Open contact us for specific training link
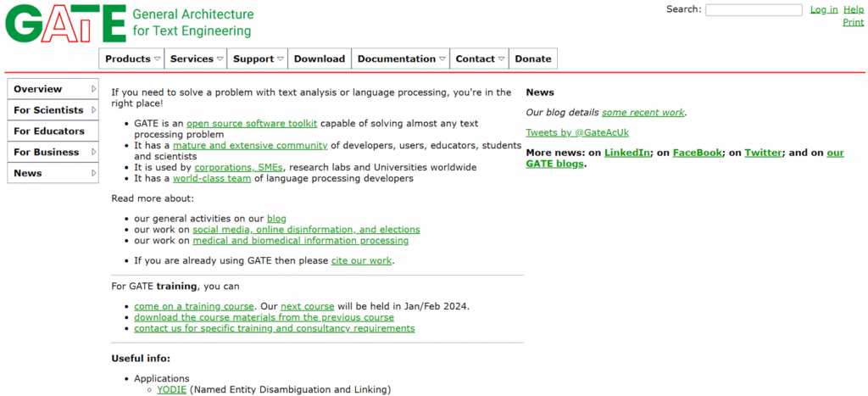Image resolution: width=868 pixels, height=396 pixels. click(274, 328)
